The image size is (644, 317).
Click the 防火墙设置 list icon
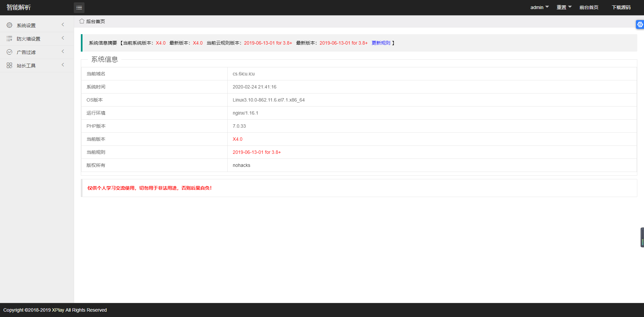tap(9, 39)
